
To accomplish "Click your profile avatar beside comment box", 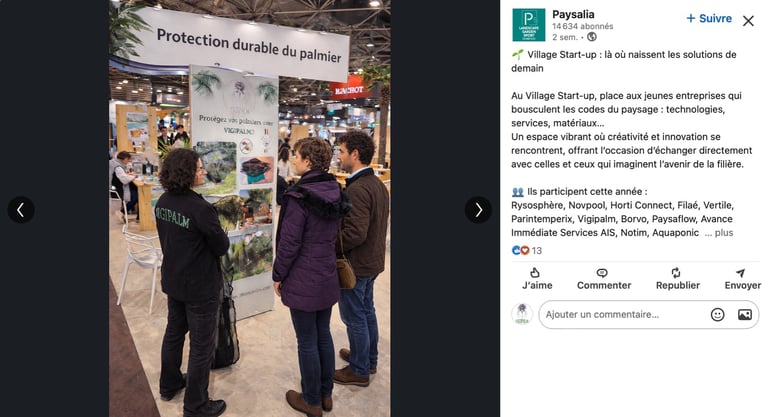I will click(522, 314).
